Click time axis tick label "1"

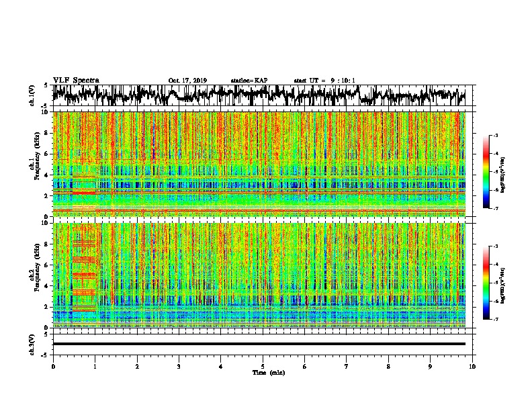click(95, 367)
